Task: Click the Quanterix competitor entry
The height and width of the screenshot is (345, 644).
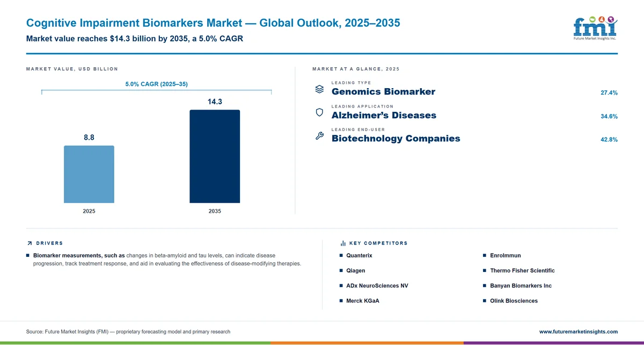Action: click(360, 256)
